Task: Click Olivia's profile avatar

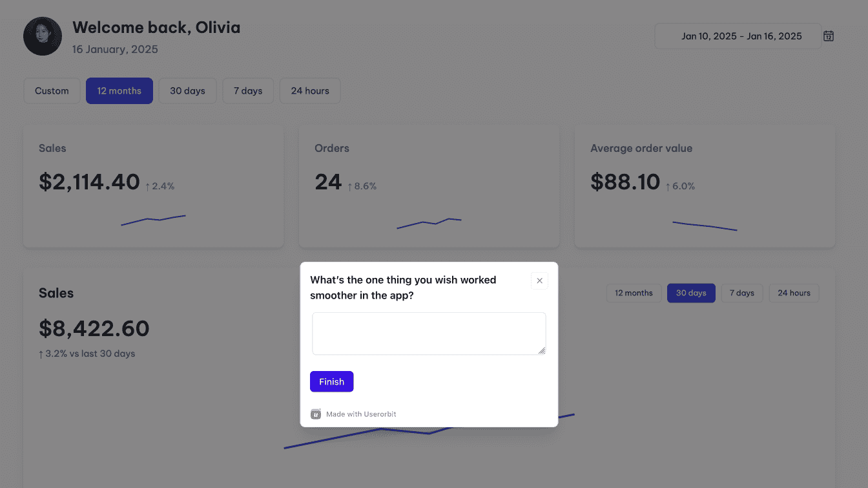Action: click(x=43, y=36)
